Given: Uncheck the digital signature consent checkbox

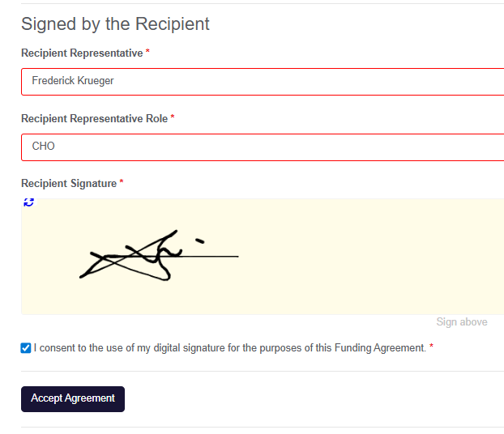Looking at the screenshot, I should click(26, 348).
